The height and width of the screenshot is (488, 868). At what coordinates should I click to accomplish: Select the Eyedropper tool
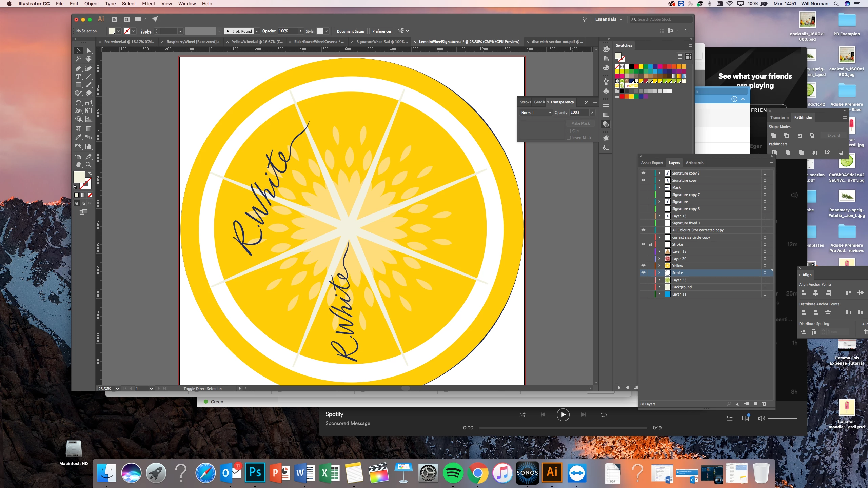(78, 137)
